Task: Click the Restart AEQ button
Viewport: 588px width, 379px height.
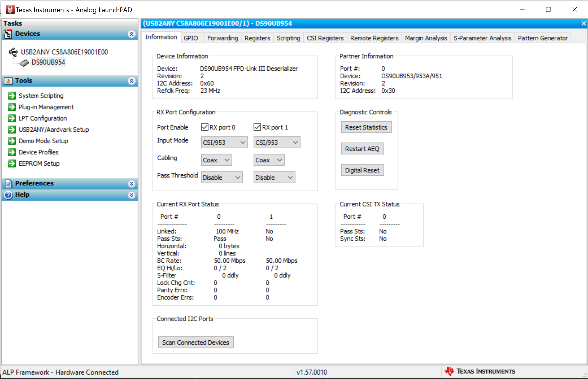Action: coord(362,148)
